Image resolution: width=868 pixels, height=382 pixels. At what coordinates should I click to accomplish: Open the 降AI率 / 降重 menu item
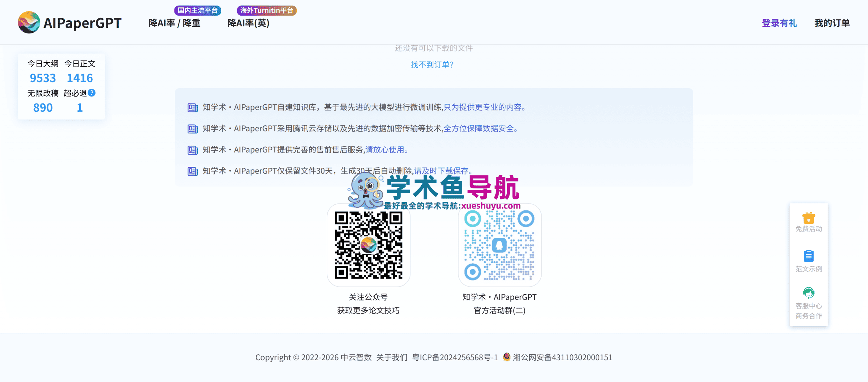(174, 23)
